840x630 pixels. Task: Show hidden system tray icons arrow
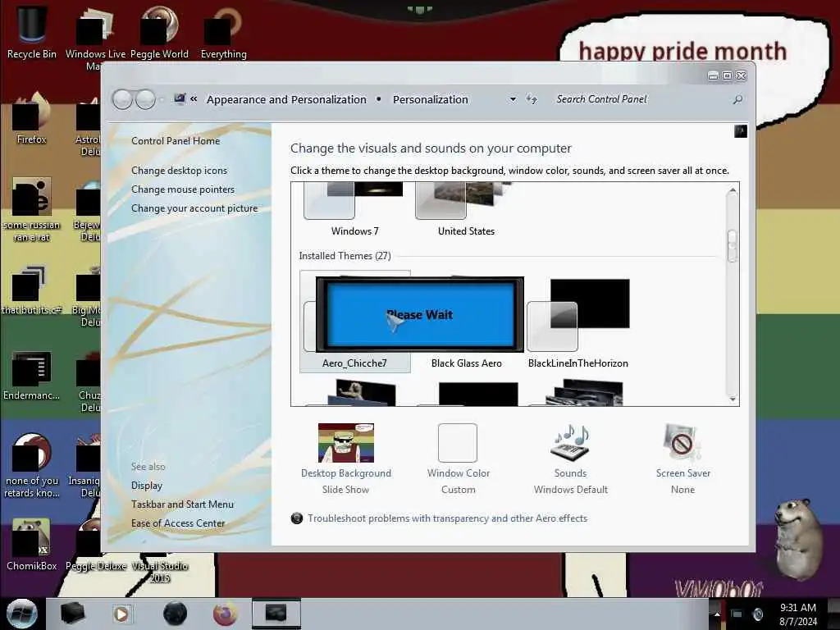click(717, 614)
